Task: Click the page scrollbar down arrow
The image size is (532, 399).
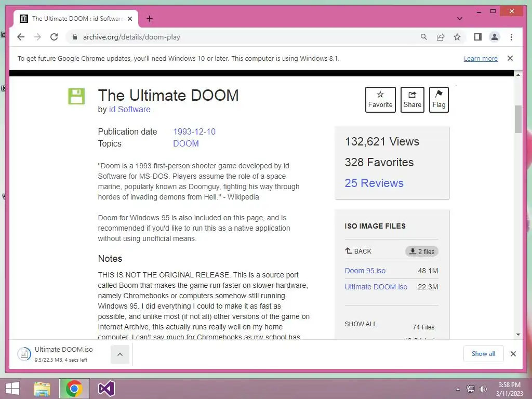Action: coord(518,335)
